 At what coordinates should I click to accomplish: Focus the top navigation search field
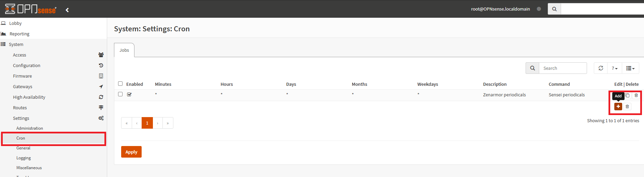[x=602, y=9]
